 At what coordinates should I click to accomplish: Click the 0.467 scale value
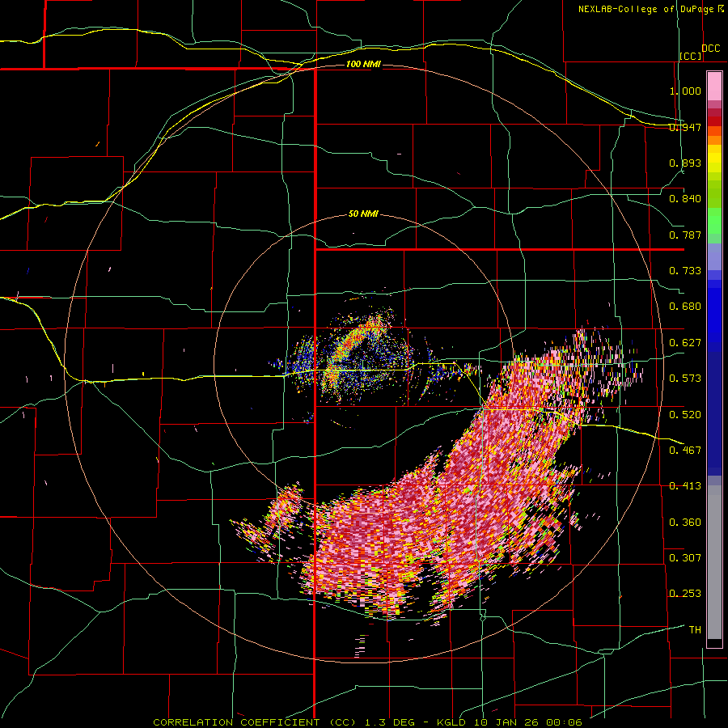pos(685,451)
